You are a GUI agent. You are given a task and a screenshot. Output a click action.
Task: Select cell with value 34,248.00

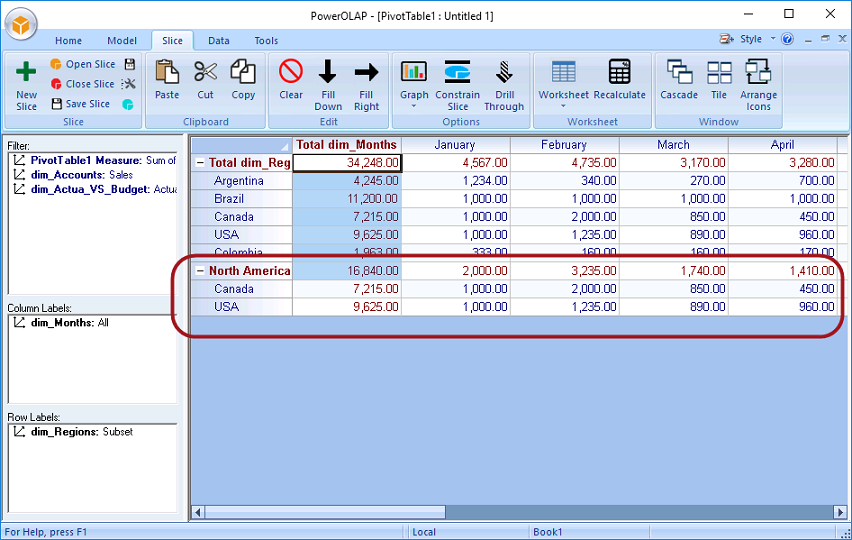(x=347, y=163)
